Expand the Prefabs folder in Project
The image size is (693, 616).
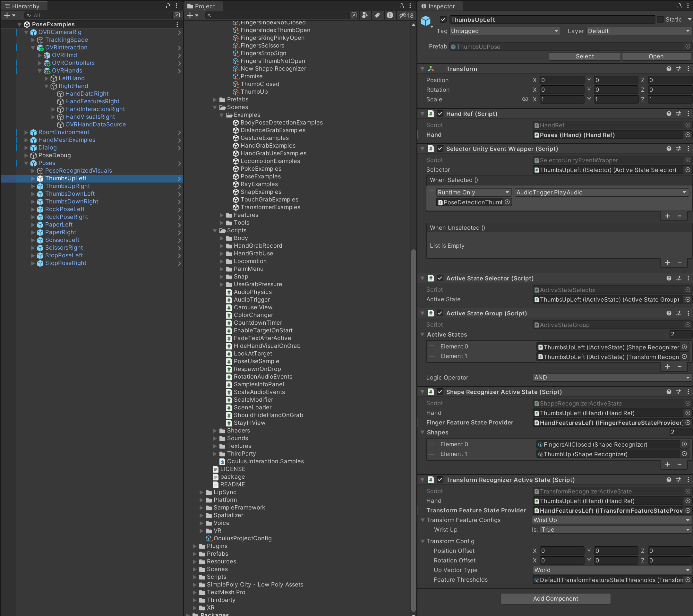tap(215, 99)
